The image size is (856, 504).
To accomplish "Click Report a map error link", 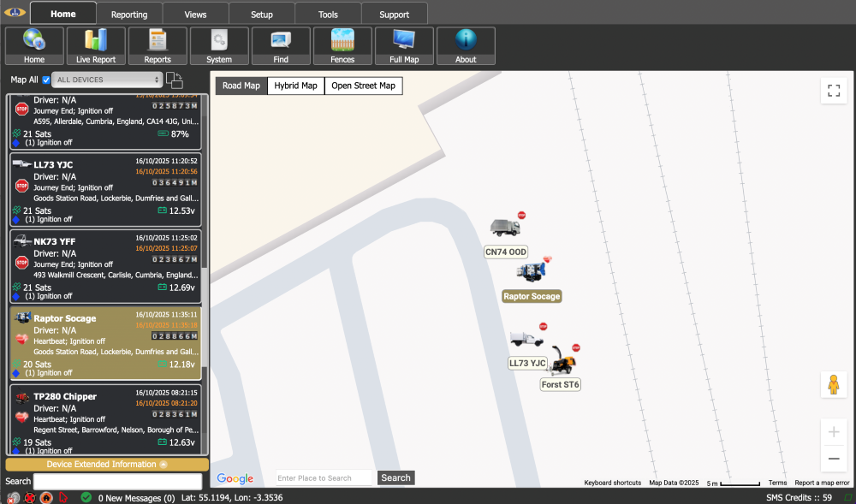I will click(x=822, y=483).
